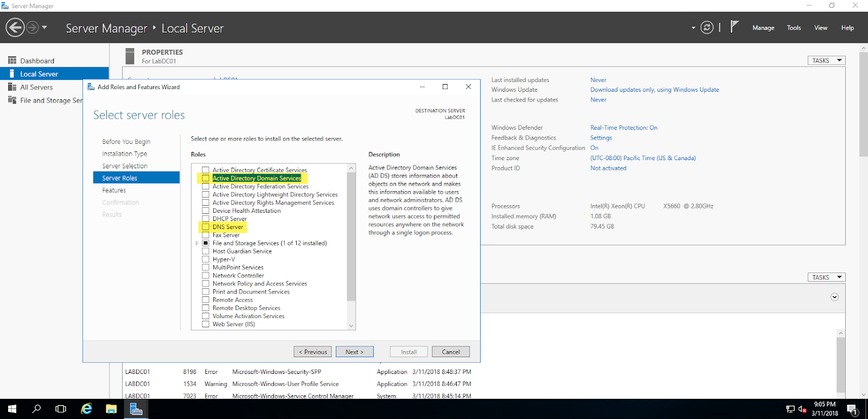868x419 pixels.
Task: Click the events list scrollbar thumb
Action: coord(841,364)
